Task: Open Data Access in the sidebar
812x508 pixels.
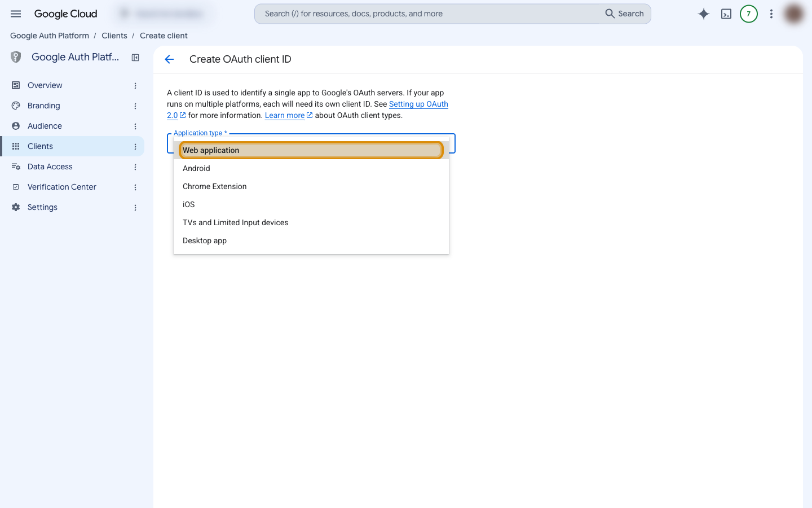Action: click(x=72, y=167)
